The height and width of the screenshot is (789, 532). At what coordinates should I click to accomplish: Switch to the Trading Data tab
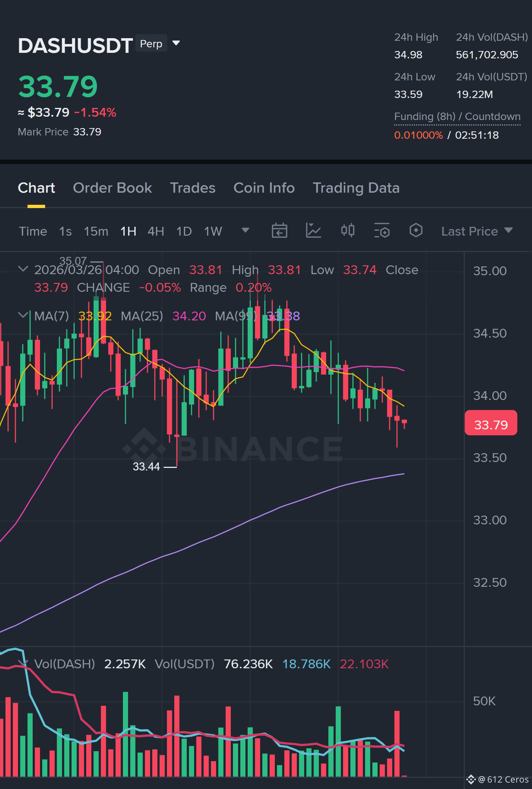point(356,188)
